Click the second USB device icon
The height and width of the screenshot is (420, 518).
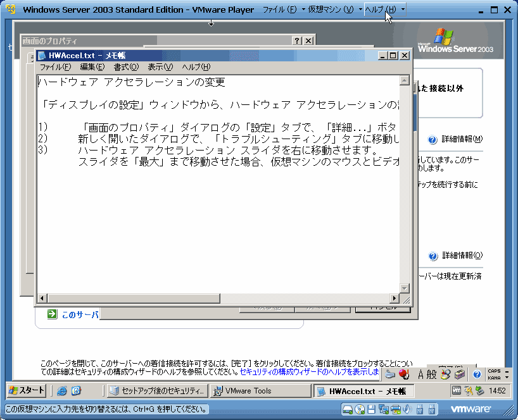[x=431, y=409]
